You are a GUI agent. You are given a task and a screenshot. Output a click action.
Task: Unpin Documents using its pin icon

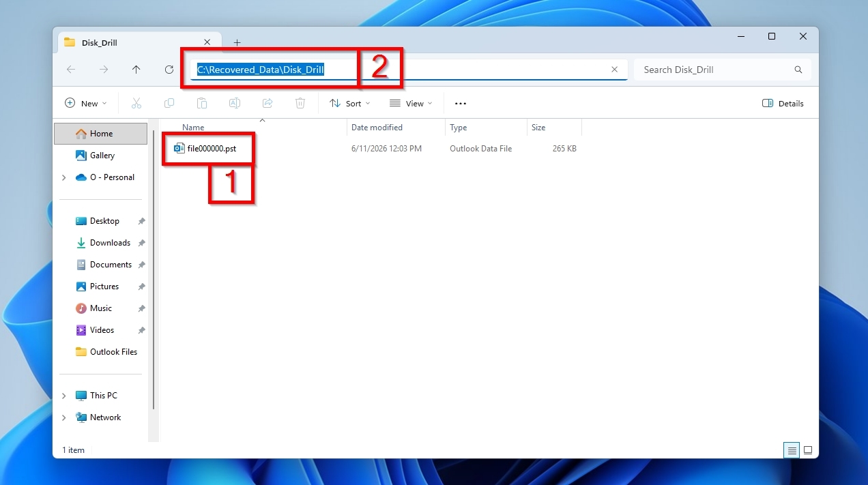(141, 265)
